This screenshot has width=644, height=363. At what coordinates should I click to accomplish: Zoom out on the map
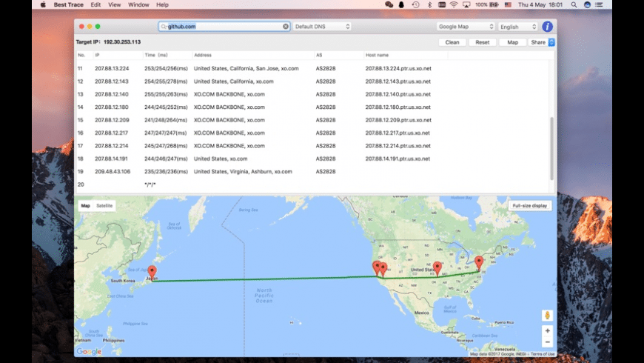548,342
